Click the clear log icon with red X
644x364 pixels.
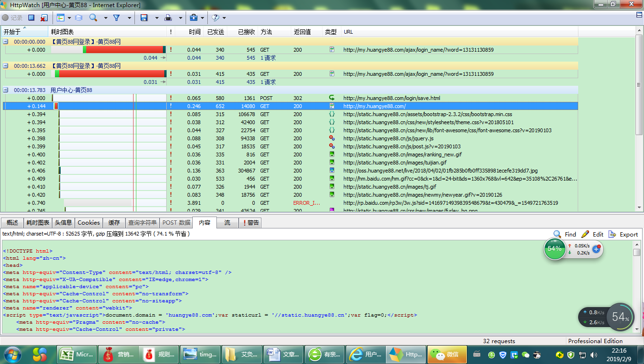pyautogui.click(x=44, y=18)
